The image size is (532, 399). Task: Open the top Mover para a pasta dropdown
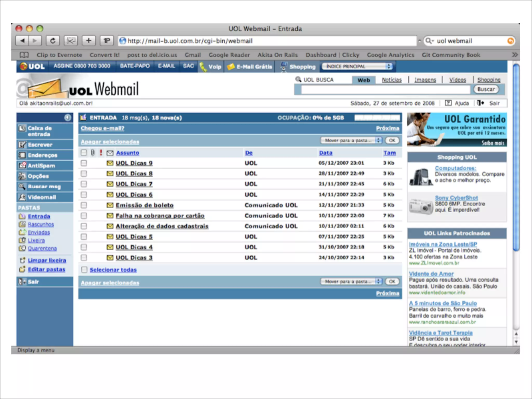click(x=351, y=141)
